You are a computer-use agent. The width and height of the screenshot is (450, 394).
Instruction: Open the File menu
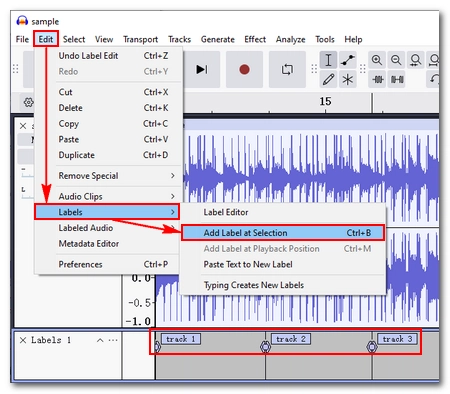click(x=22, y=39)
